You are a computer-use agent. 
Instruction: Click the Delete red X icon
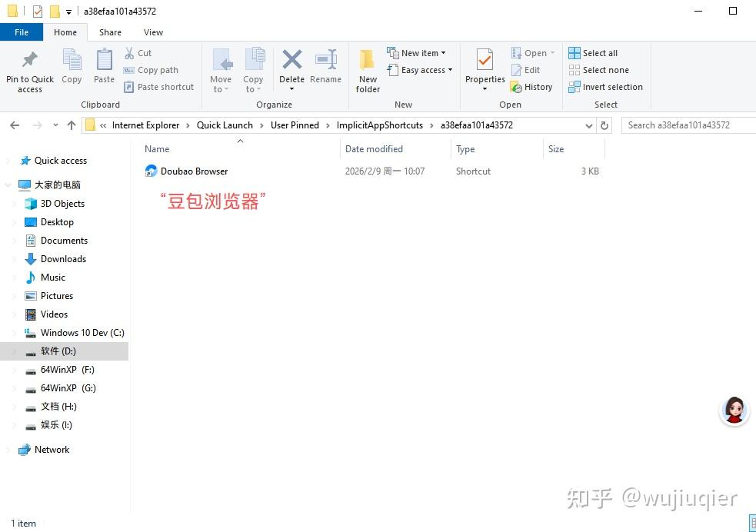tap(291, 60)
